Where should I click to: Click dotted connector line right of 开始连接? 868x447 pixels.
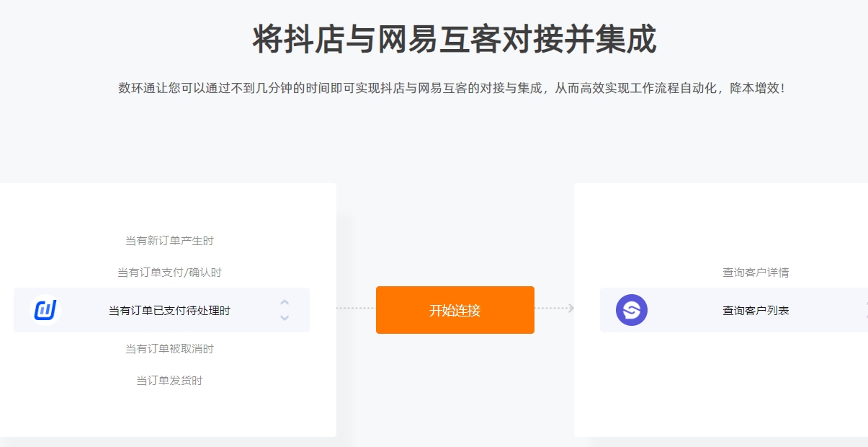pos(550,309)
